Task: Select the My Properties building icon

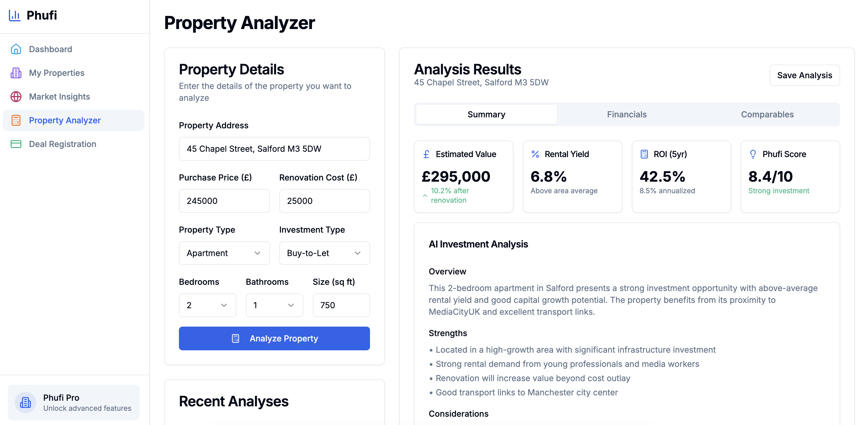Action: tap(16, 73)
